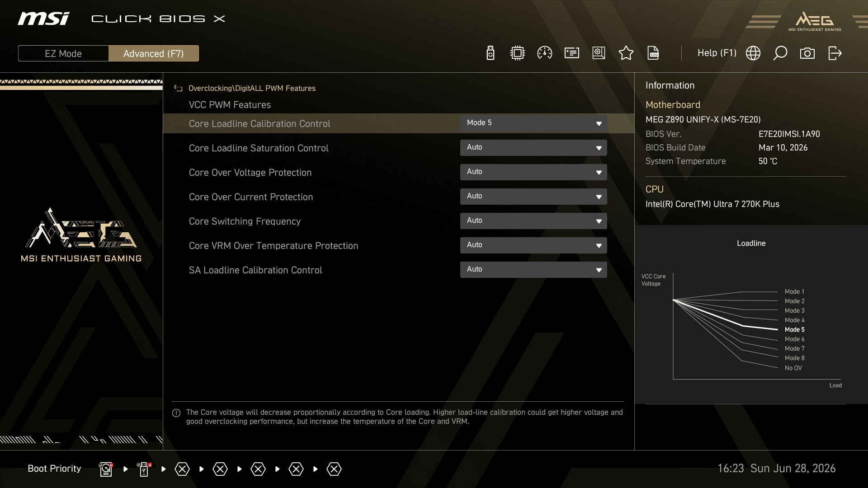Open the M-Flash USB drive icon

491,53
